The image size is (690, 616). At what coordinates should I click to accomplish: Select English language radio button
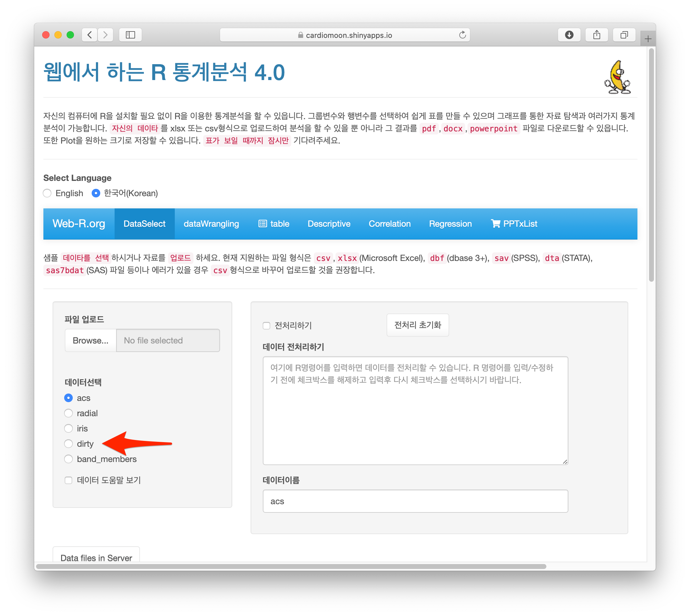coord(47,193)
